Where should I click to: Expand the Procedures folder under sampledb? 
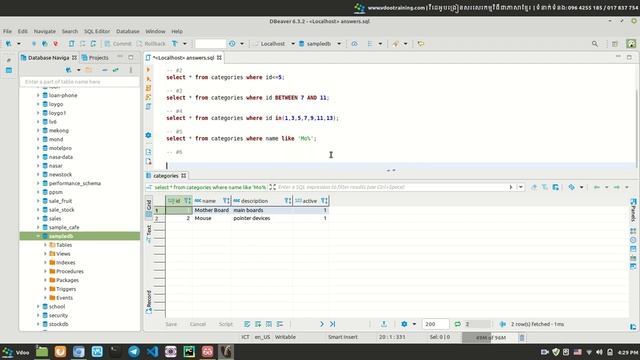pyautogui.click(x=45, y=271)
